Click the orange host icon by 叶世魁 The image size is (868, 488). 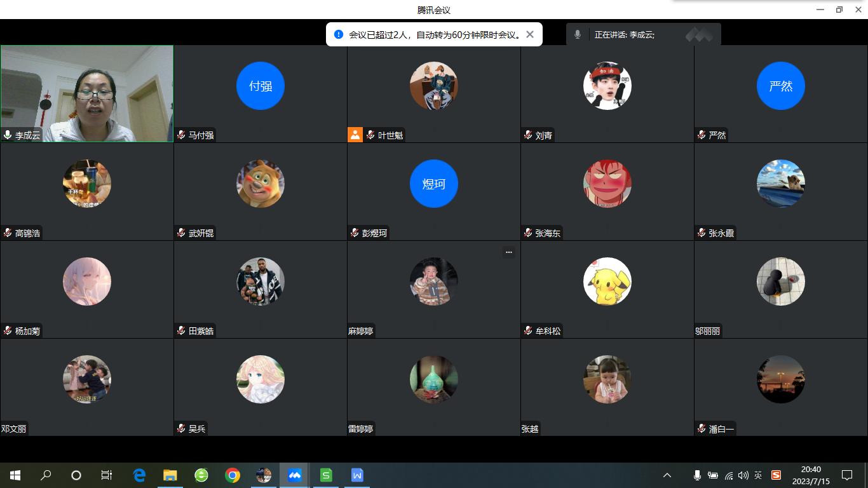coord(355,135)
